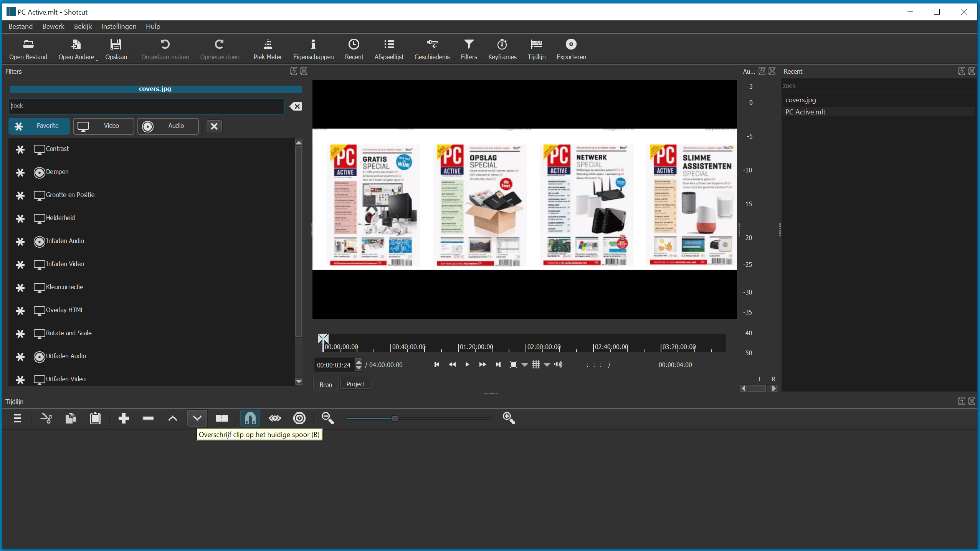Click the Play button in player
The width and height of the screenshot is (980, 551).
pyautogui.click(x=467, y=364)
